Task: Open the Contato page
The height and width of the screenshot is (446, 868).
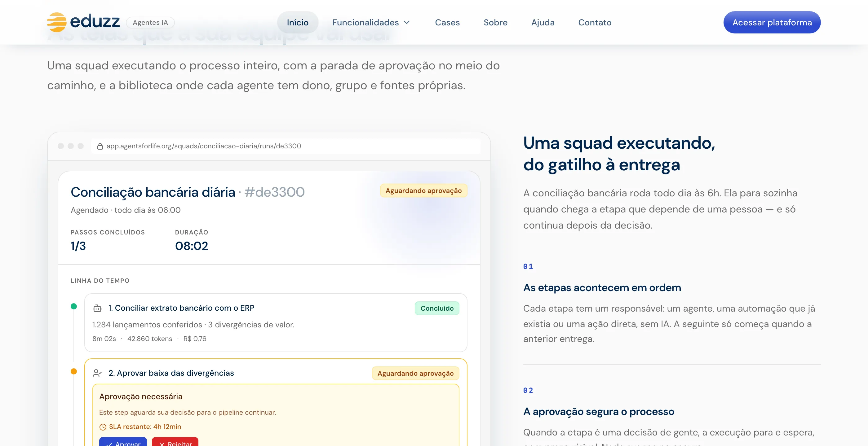Action: 595,22
